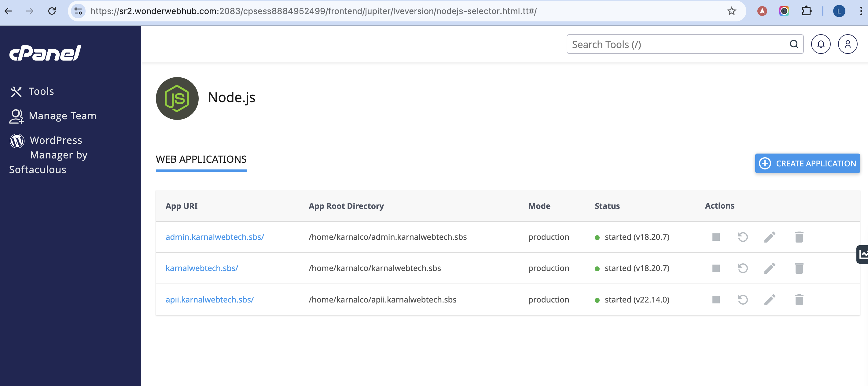The image size is (868, 386).
Task: Stop the admin.karnalwebtech.sbs application
Action: [x=716, y=237]
